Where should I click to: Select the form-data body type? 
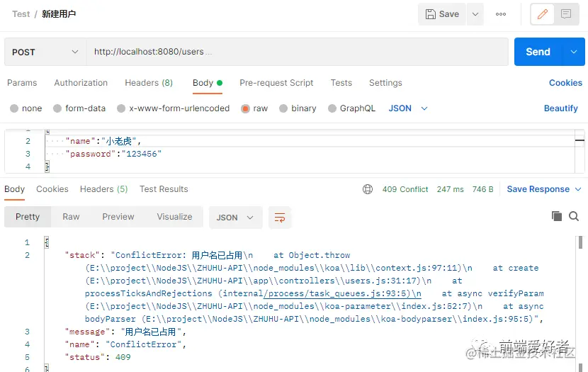coord(79,108)
